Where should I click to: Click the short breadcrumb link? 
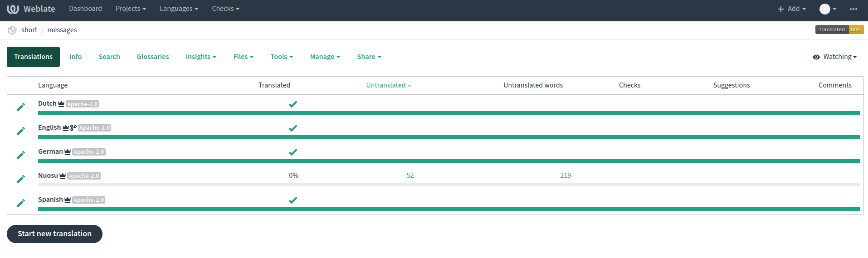(x=29, y=30)
